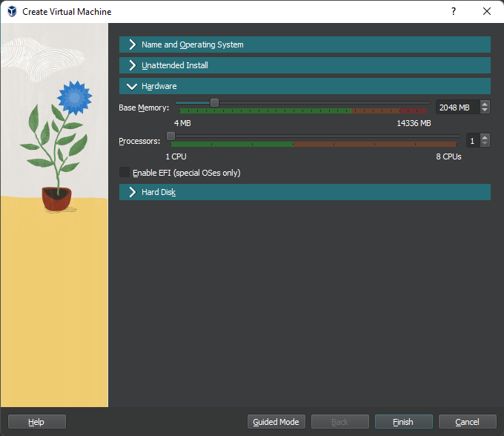Enable the EFI (special OSes only) checkbox
This screenshot has height=436, width=504.
pyautogui.click(x=125, y=173)
